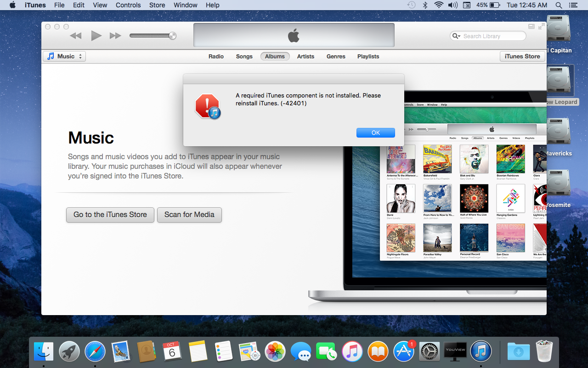Open the Help menu
Viewport: 588px width, 368px height.
[212, 5]
